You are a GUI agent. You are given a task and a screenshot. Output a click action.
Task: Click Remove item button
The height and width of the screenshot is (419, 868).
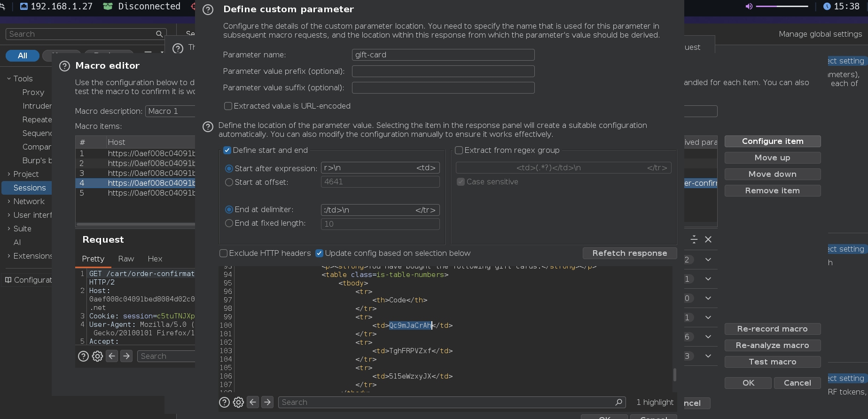click(x=773, y=191)
